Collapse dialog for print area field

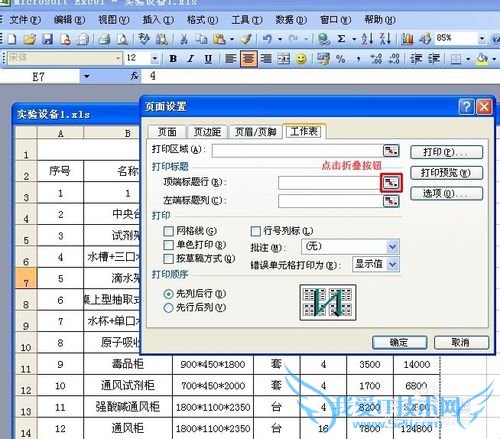391,151
